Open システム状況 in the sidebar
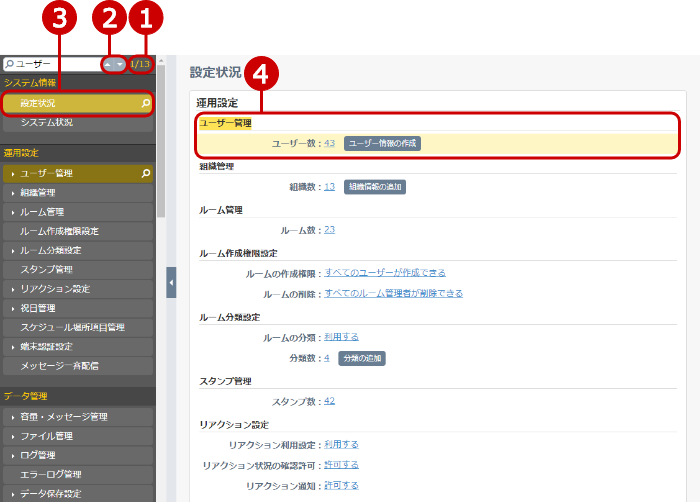The image size is (700, 503). pyautogui.click(x=78, y=122)
